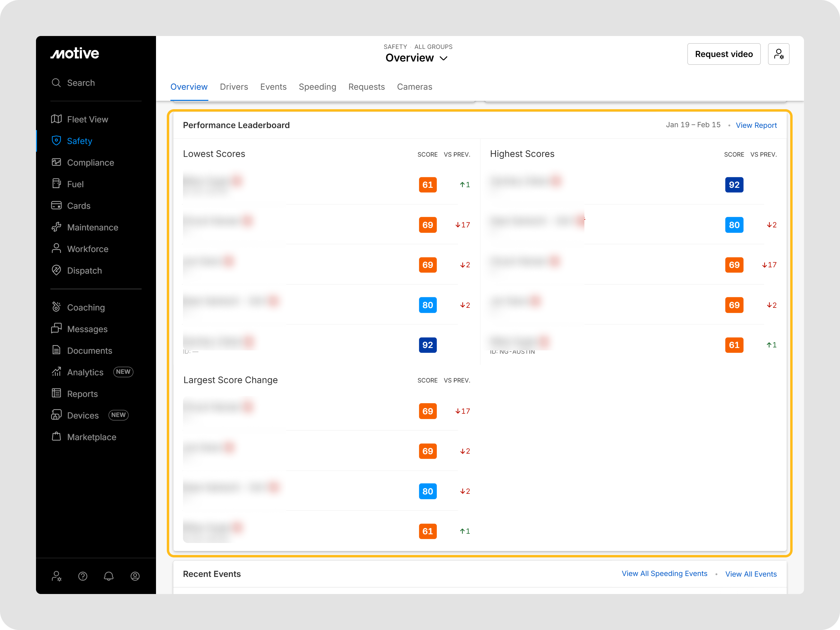This screenshot has height=630, width=840.
Task: Open the Speeding tab
Action: pyautogui.click(x=317, y=87)
